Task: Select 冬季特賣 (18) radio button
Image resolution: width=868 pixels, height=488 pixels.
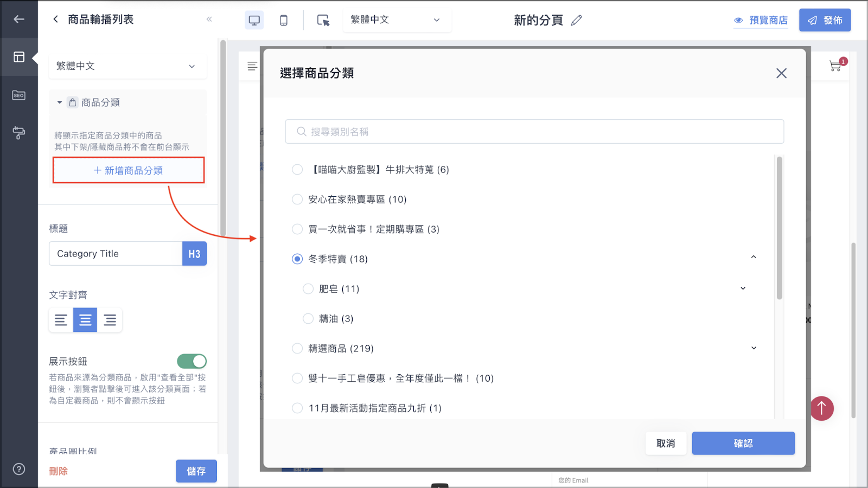Action: point(297,259)
